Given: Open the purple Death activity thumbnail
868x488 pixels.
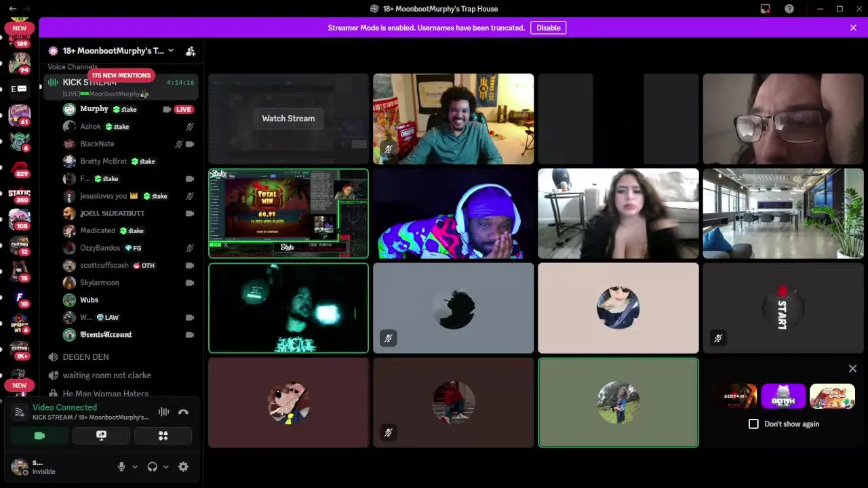Looking at the screenshot, I should (x=783, y=396).
